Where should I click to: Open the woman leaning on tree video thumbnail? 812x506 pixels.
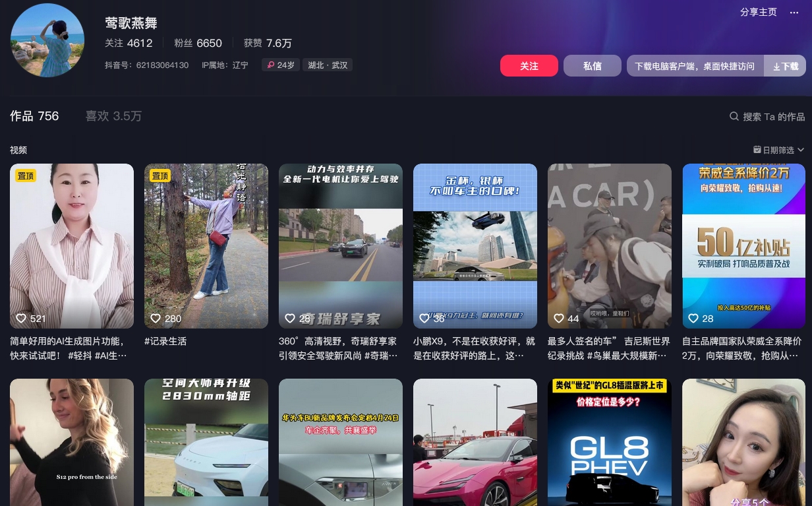(206, 246)
